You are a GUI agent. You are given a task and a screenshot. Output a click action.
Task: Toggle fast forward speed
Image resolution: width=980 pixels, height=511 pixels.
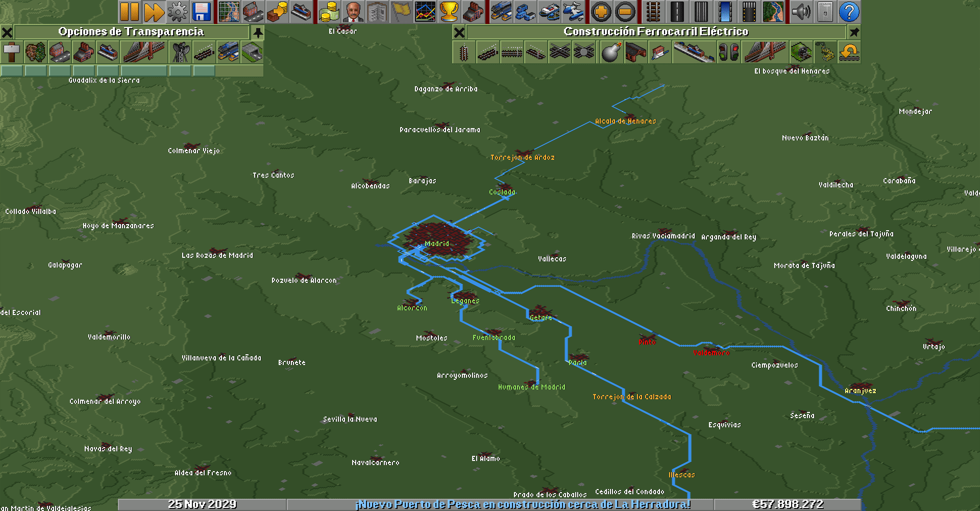pos(154,12)
